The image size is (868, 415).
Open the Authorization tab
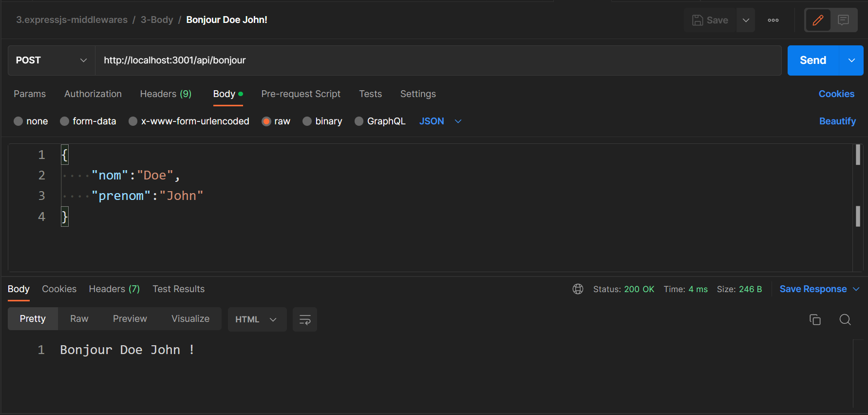93,94
